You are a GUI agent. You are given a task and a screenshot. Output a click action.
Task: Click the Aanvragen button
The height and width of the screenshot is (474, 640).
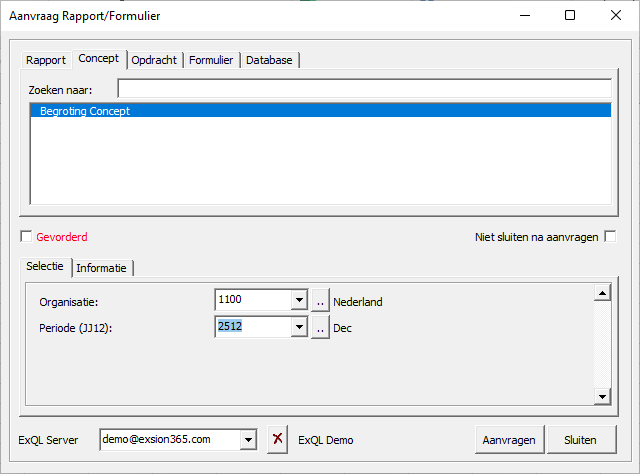[x=509, y=440]
